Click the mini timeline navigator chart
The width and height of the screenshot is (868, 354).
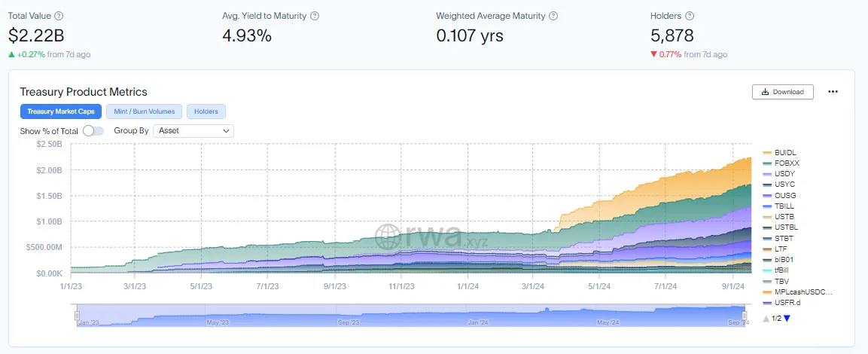[413, 316]
